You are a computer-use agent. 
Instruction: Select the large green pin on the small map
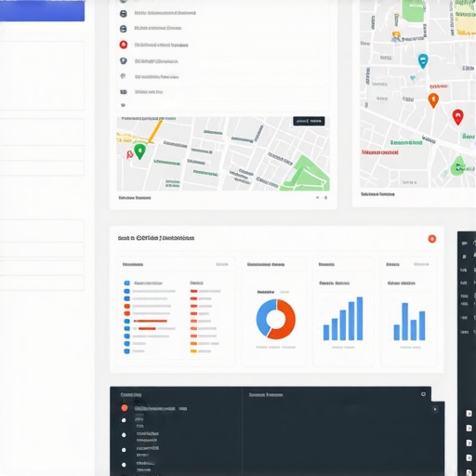coord(139,151)
